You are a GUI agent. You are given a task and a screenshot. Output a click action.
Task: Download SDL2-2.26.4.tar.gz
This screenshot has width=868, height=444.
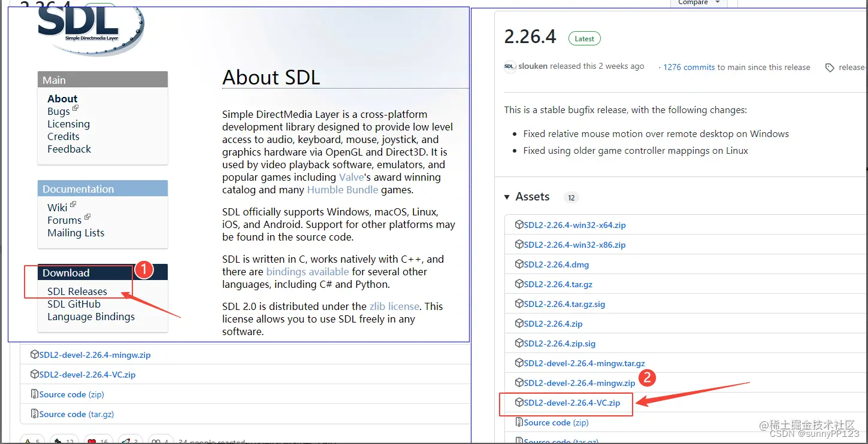click(558, 284)
